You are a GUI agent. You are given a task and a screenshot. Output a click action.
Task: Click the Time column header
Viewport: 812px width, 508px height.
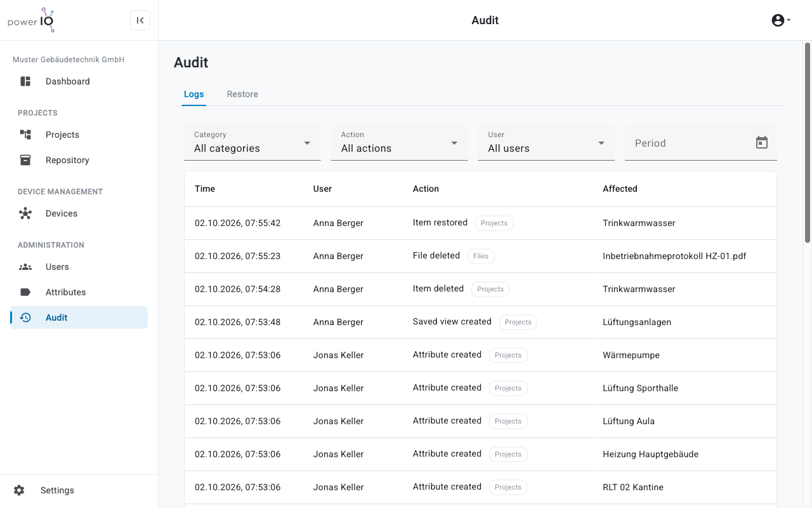(x=205, y=189)
